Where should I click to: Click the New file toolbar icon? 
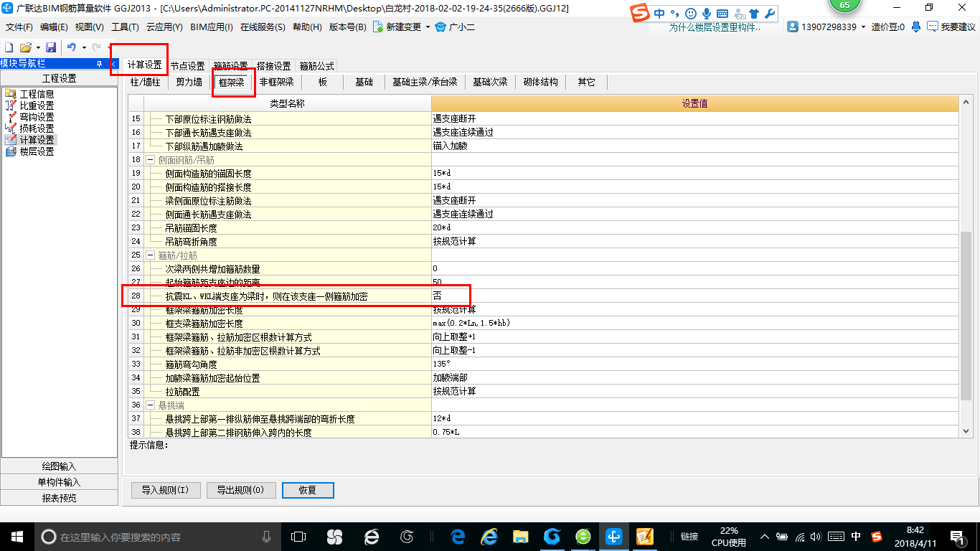click(10, 47)
